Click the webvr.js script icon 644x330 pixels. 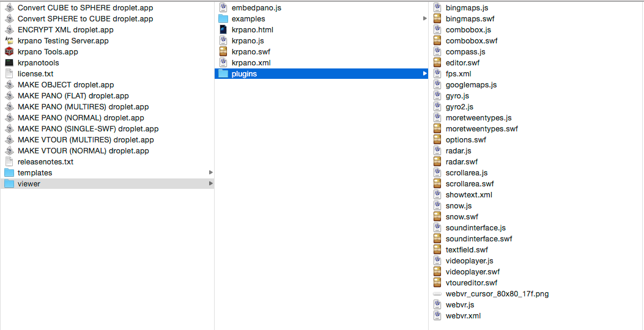[x=437, y=304]
